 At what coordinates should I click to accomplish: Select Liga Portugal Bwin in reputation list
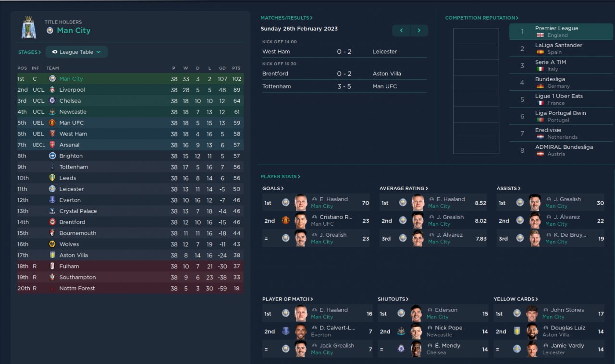561,116
